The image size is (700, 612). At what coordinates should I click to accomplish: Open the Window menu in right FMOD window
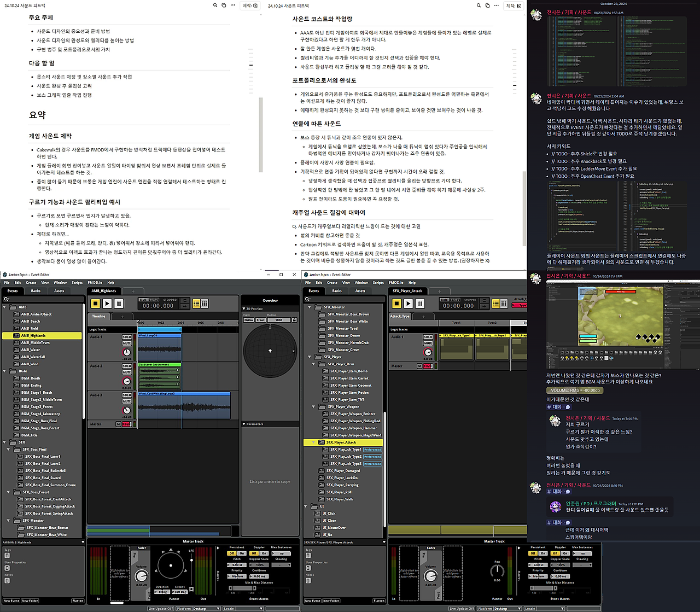click(361, 283)
